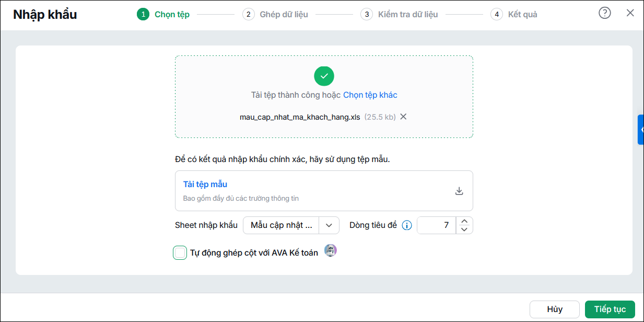Viewport: 644px width, 322px height.
Task: Click the info icon next to Dòng tiêu đề
Action: [407, 225]
